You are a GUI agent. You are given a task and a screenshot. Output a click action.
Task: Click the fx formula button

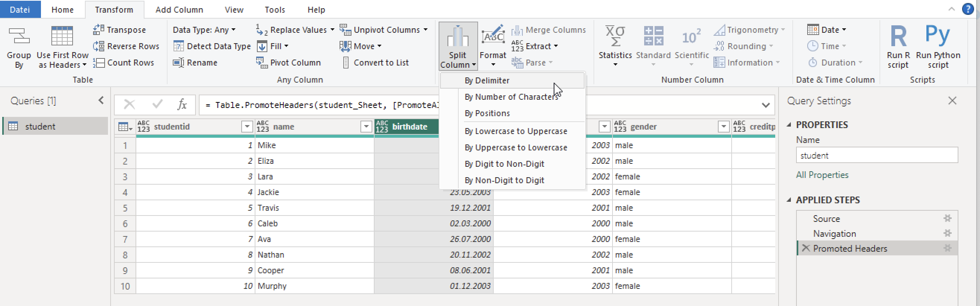click(182, 104)
